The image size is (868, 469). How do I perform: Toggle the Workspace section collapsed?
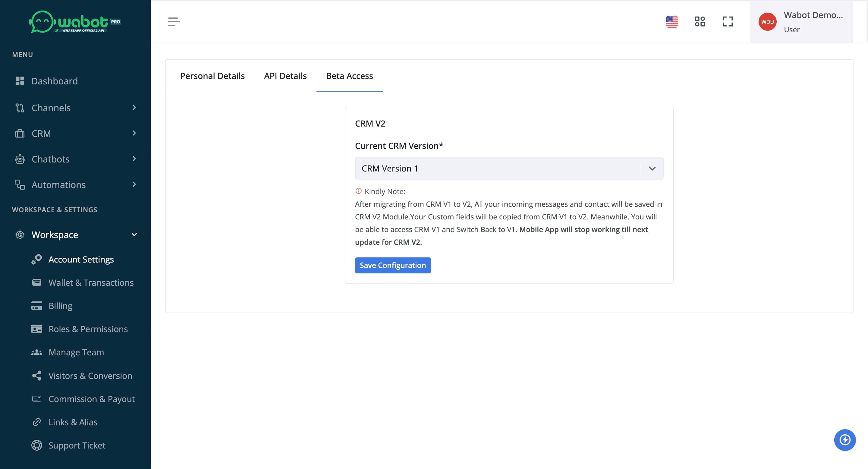click(x=134, y=234)
